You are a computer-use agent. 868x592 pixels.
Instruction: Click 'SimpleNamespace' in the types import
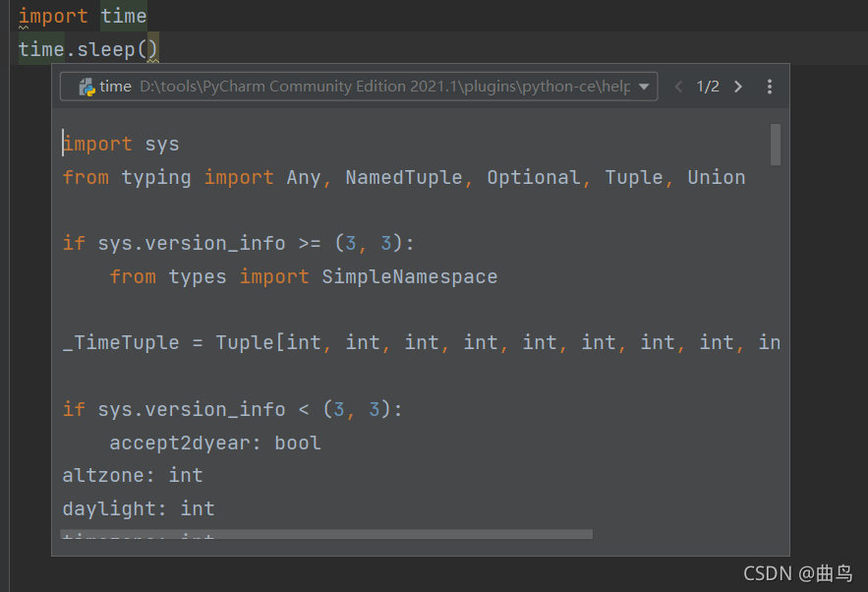click(x=410, y=276)
